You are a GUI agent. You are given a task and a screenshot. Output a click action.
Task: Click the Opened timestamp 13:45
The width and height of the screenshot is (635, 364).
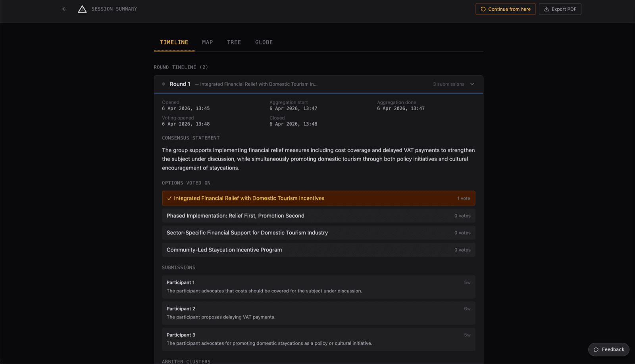186,108
